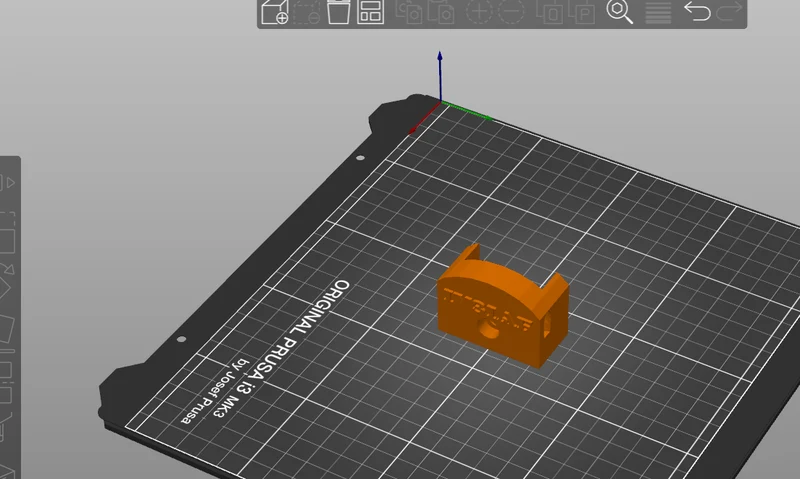Image resolution: width=800 pixels, height=479 pixels.
Task: Click the Split to parts icon
Action: pyautogui.click(x=582, y=12)
